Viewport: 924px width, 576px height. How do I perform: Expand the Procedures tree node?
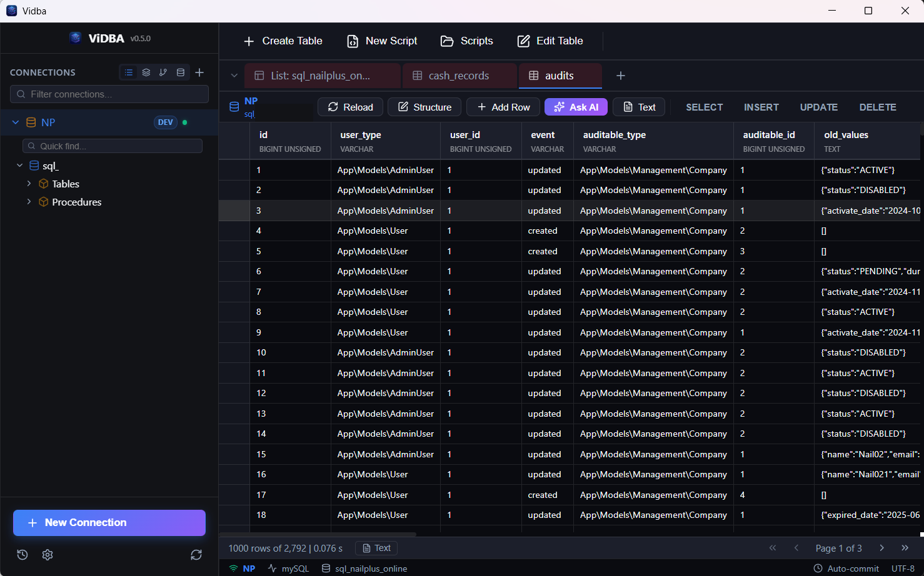pos(29,202)
